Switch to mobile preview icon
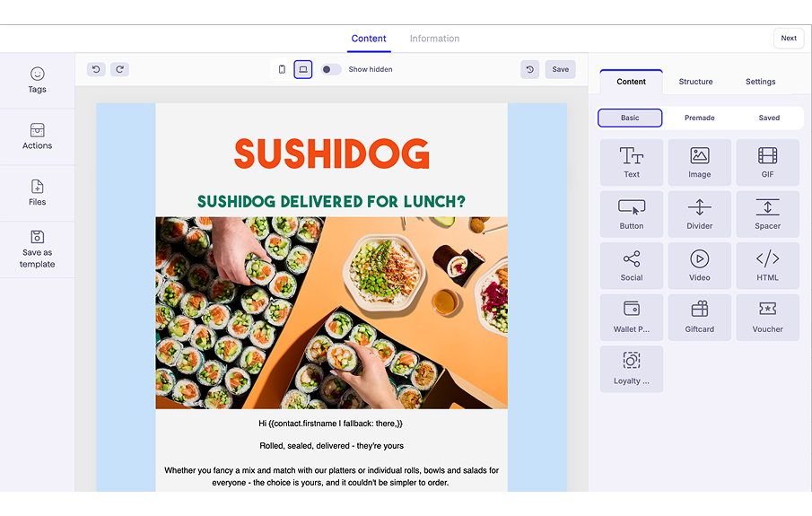Viewport: 812px width, 516px height. (282, 69)
